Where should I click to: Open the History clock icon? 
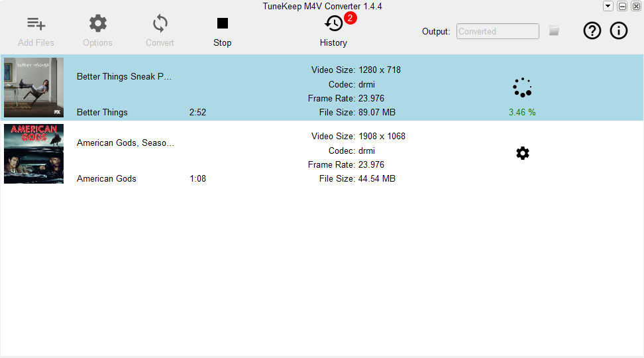click(333, 24)
